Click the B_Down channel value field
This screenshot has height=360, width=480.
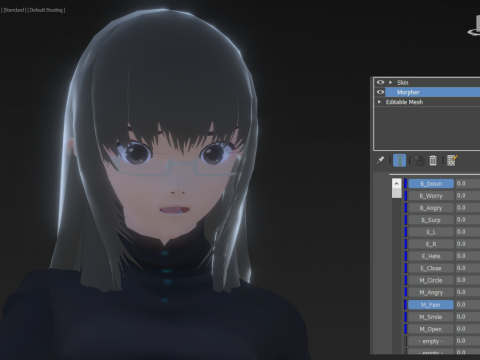tap(468, 184)
